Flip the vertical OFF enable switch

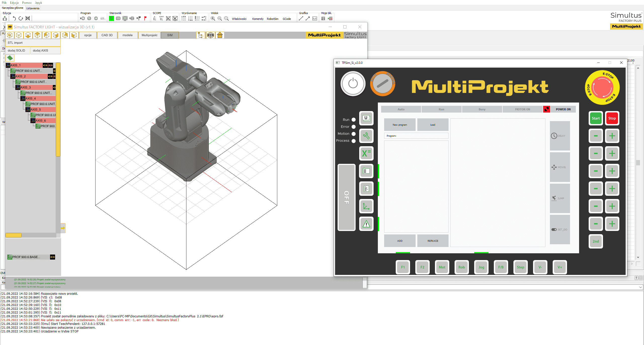[x=347, y=197]
